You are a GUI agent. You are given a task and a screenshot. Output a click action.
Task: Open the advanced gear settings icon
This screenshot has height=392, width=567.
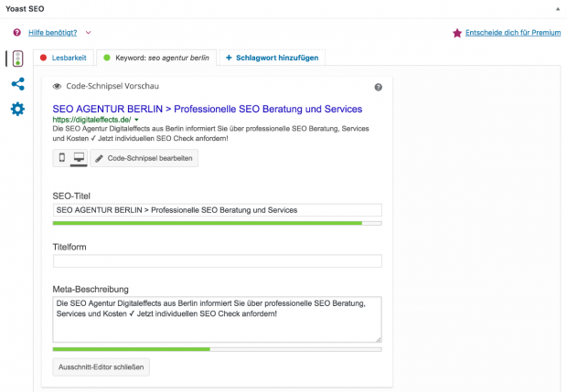pos(17,110)
